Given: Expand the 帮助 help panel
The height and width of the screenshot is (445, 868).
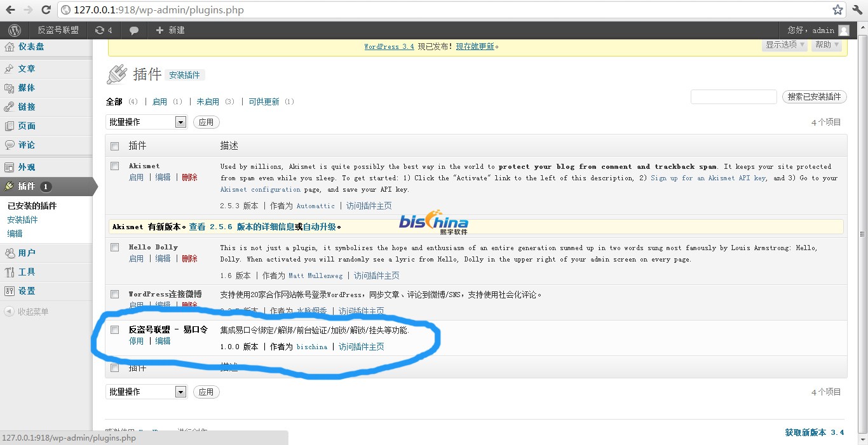Looking at the screenshot, I should (827, 44).
